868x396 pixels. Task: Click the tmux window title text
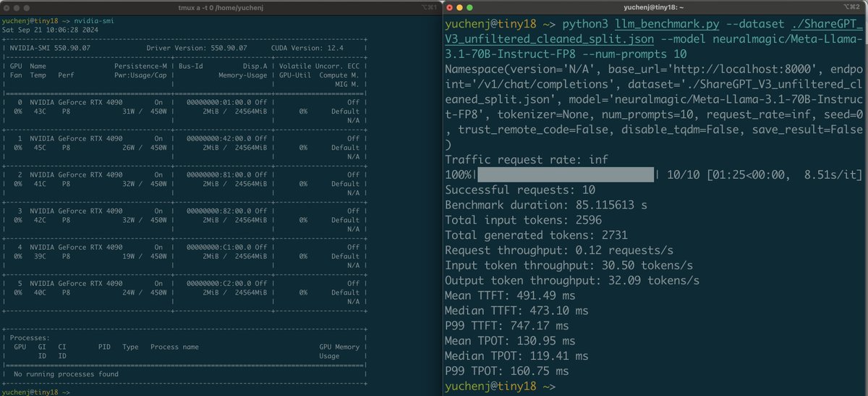219,7
